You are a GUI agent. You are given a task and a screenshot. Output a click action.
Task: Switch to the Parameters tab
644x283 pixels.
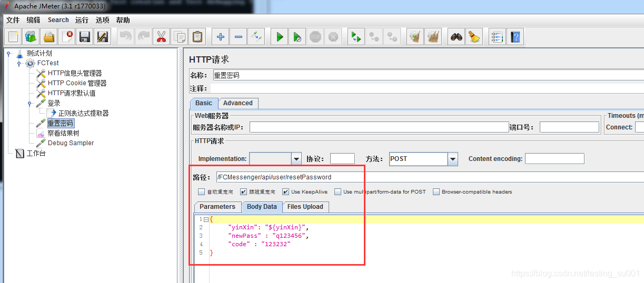click(217, 207)
